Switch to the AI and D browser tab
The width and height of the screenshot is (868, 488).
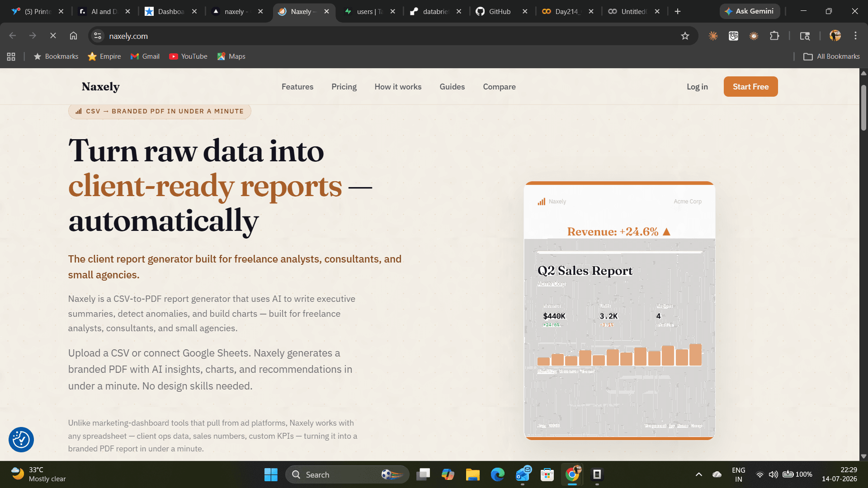pyautogui.click(x=104, y=12)
